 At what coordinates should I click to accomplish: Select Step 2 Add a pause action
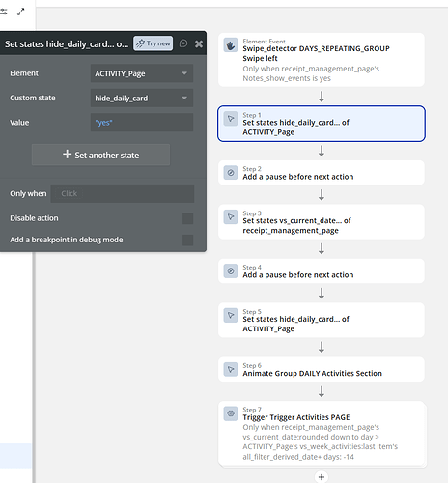point(322,173)
